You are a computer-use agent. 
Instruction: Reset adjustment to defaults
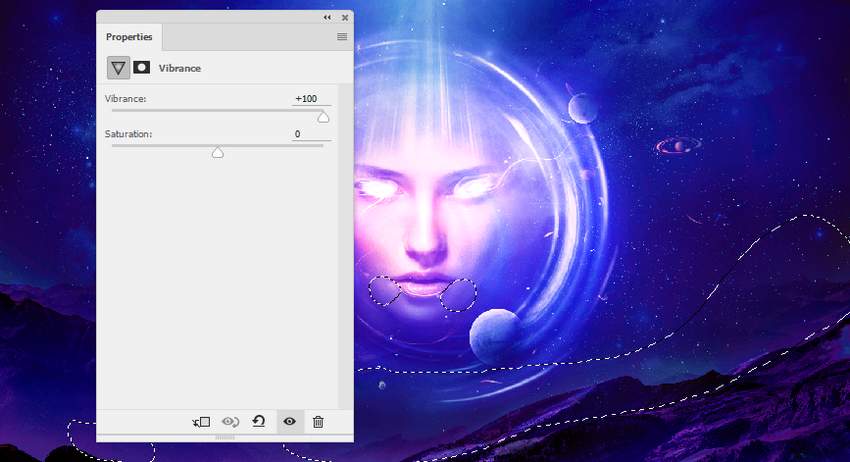pyautogui.click(x=258, y=422)
